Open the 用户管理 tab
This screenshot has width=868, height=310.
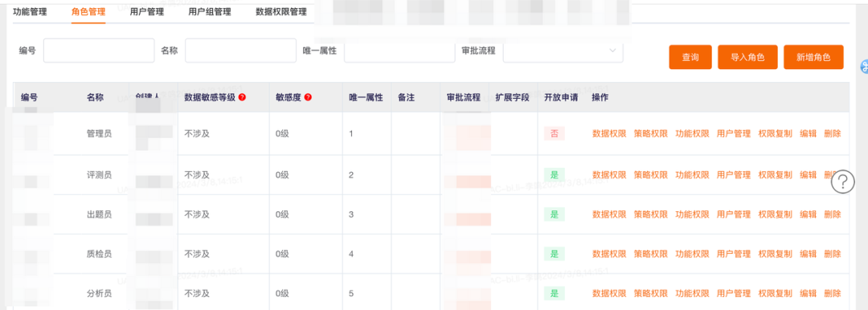[147, 11]
